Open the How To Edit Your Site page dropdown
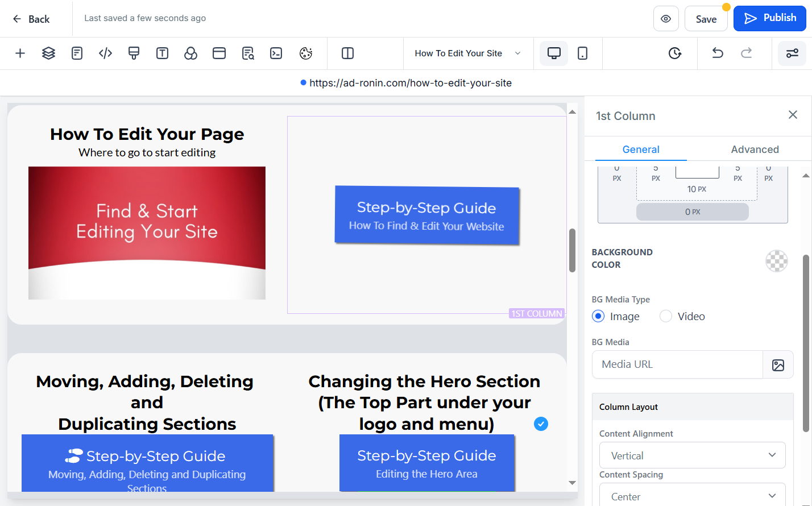 tap(468, 53)
